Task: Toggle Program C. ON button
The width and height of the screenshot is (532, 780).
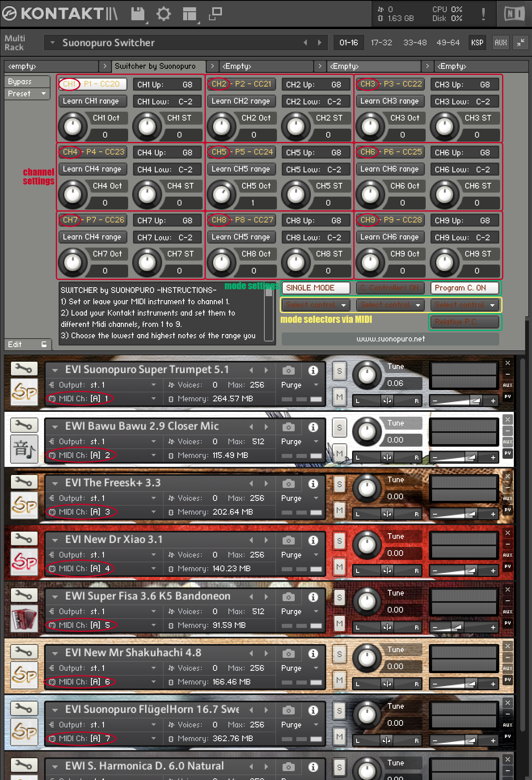Action: pyautogui.click(x=464, y=288)
